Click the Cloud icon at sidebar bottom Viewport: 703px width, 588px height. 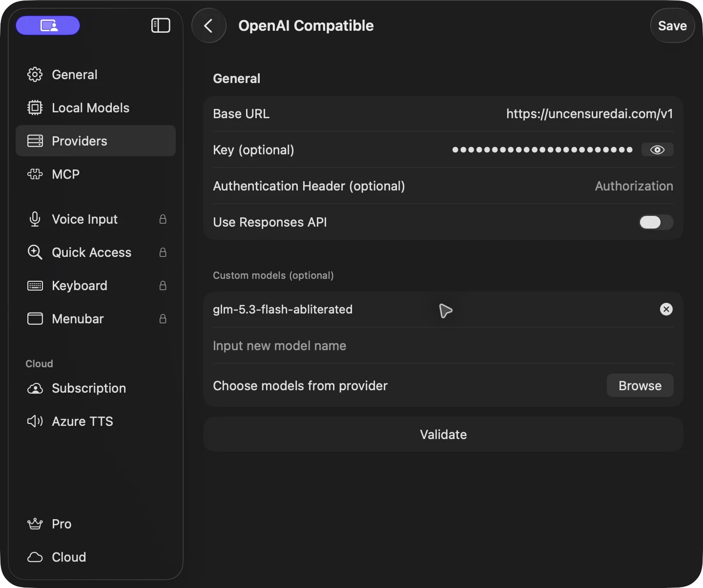tap(35, 557)
